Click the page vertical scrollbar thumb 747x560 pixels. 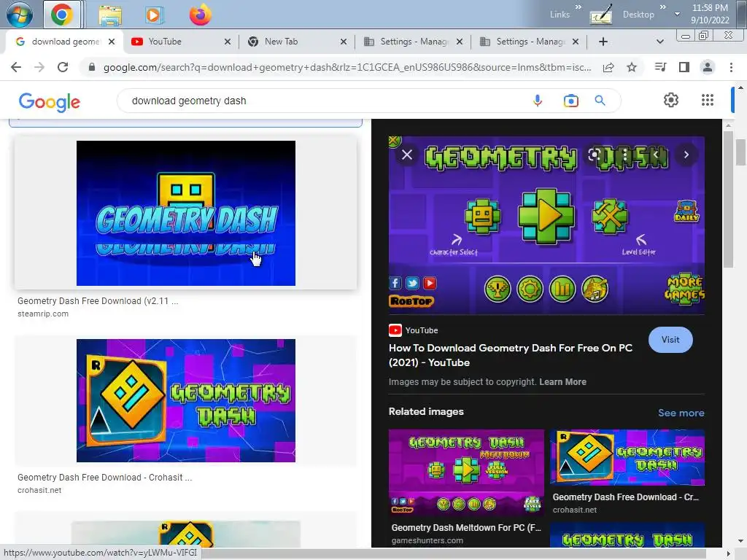[x=741, y=152]
